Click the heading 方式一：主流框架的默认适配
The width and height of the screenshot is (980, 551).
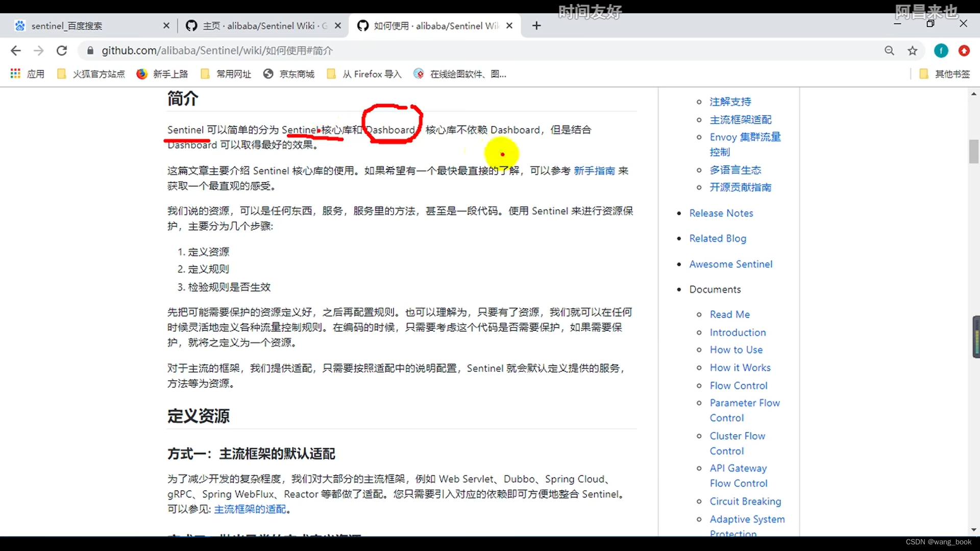click(x=251, y=454)
